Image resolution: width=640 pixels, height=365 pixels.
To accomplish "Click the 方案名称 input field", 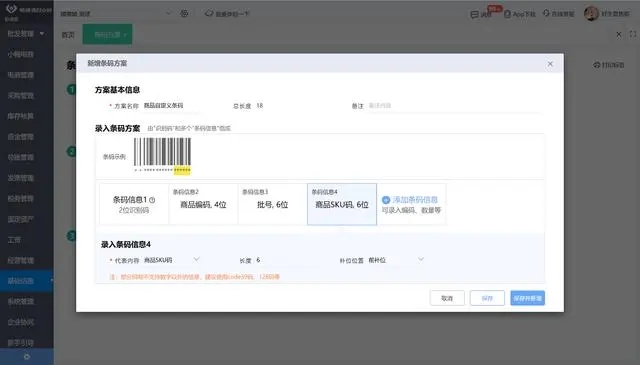I will coord(171,106).
